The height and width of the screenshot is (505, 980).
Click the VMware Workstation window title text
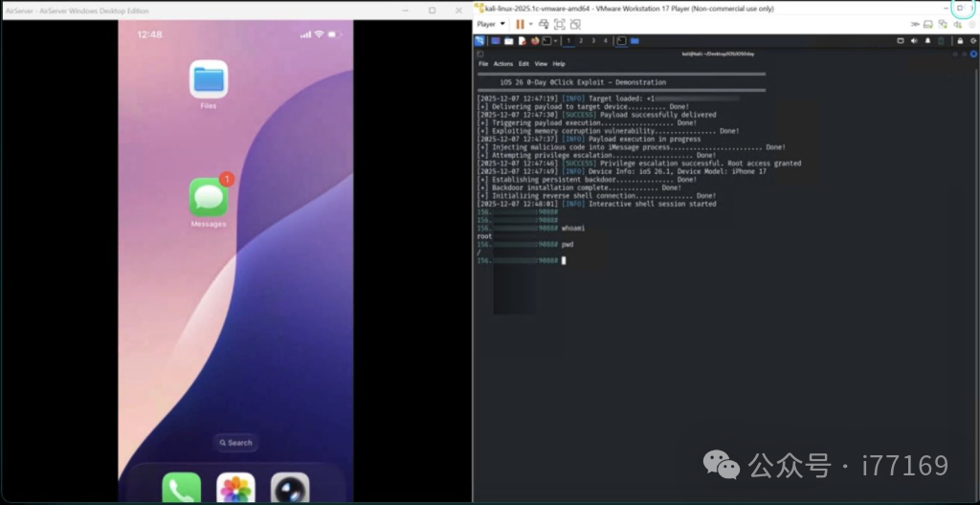coord(630,9)
